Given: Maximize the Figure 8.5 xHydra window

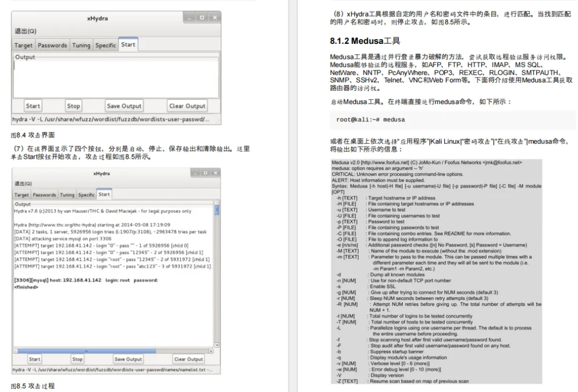Looking at the screenshot, I should point(206,173).
